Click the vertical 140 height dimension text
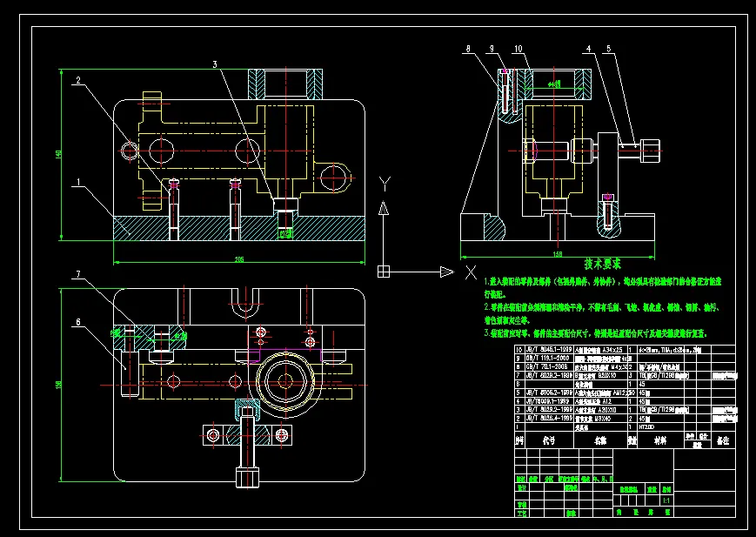 pyautogui.click(x=58, y=154)
